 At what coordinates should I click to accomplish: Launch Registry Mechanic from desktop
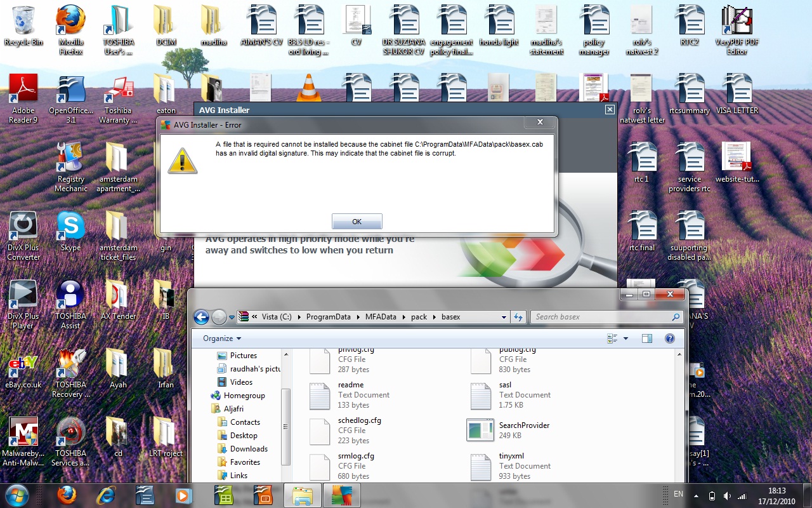(71, 168)
